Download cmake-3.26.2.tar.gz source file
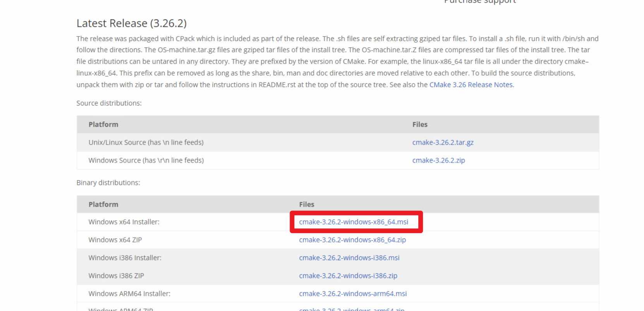 (443, 142)
